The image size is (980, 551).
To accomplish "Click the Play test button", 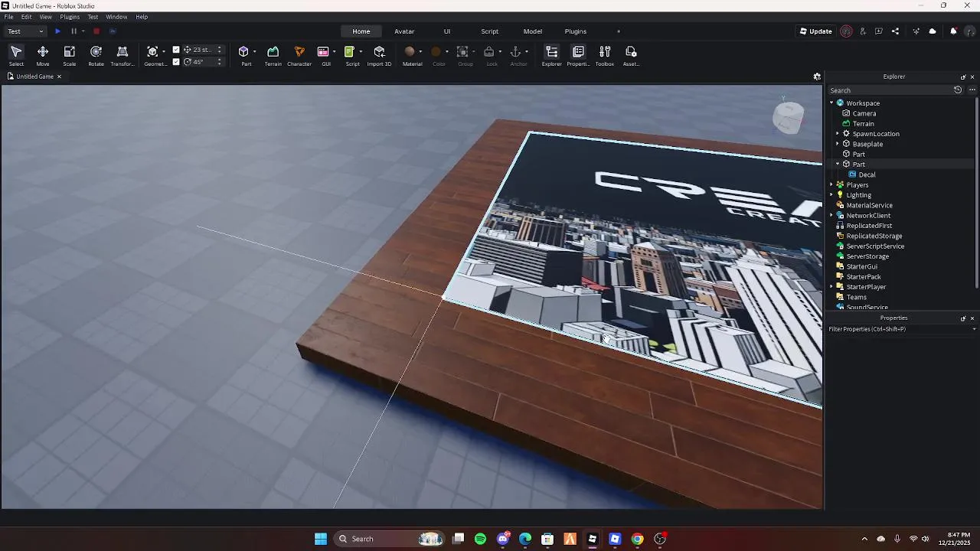I will pos(57,31).
